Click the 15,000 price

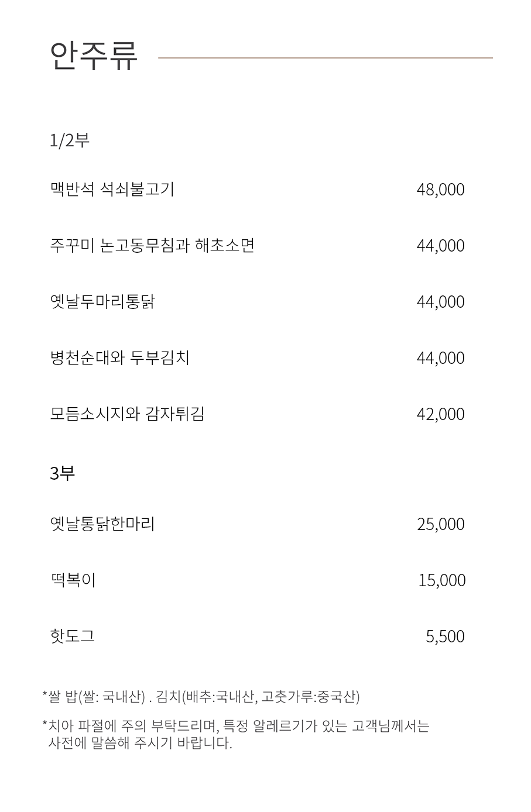[x=442, y=580]
